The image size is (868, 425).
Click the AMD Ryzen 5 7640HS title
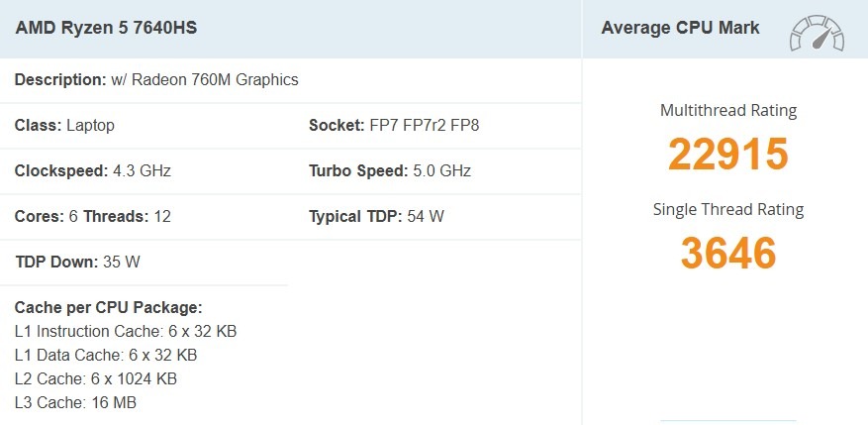[106, 28]
